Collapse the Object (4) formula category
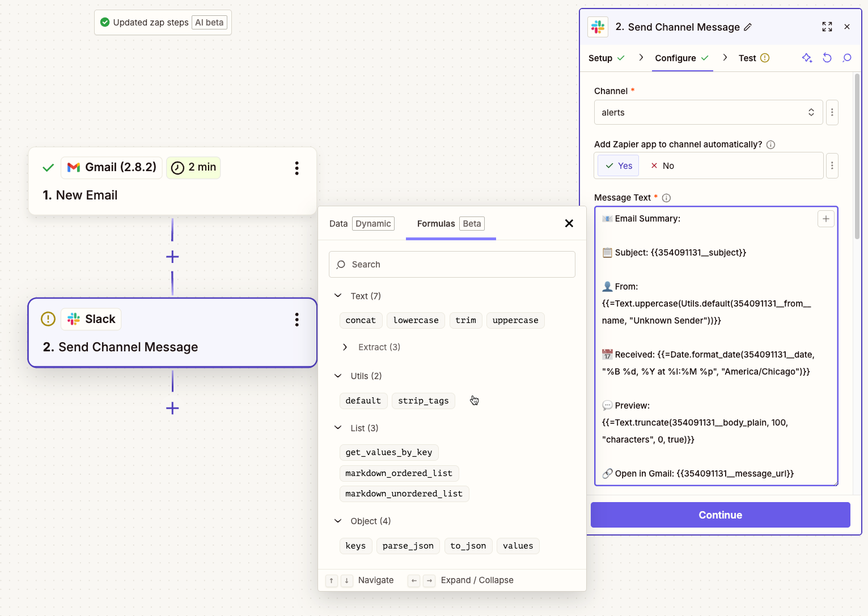This screenshot has height=616, width=868. [x=338, y=521]
